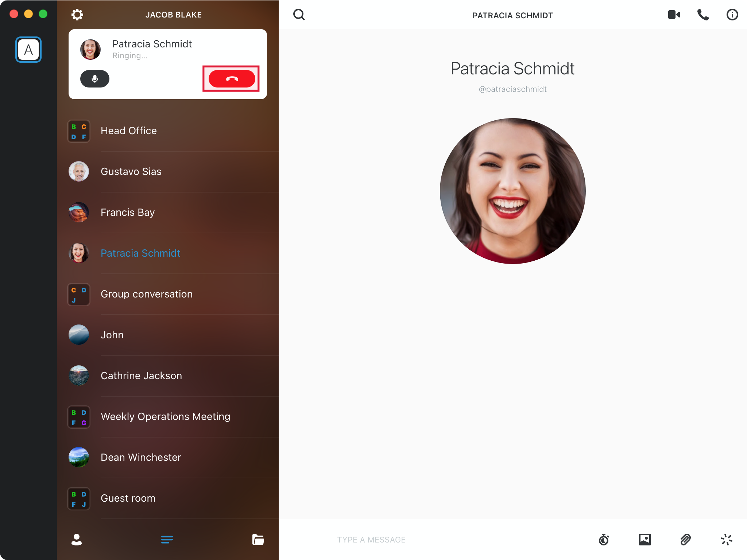
Task: Click @patraciaschmidt username text
Action: [513, 89]
